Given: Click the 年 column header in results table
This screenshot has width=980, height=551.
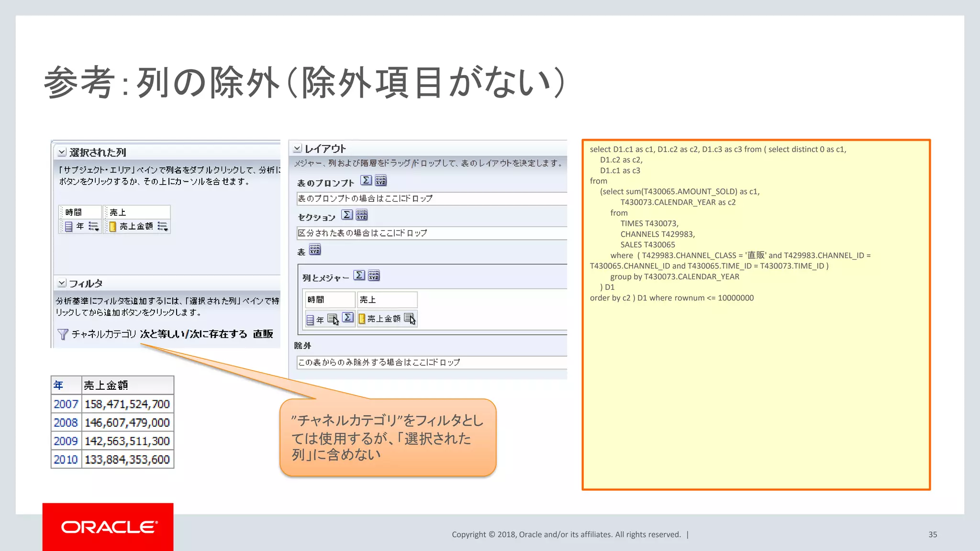Looking at the screenshot, I should pyautogui.click(x=67, y=386).
